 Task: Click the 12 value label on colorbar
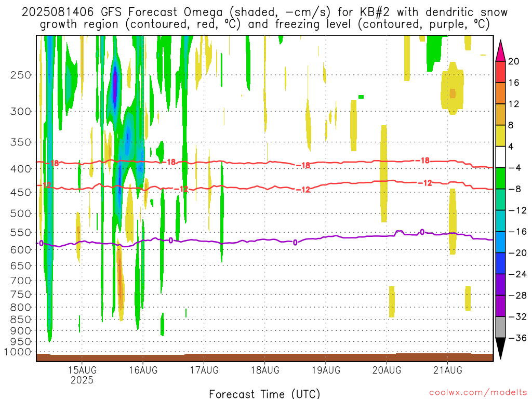tap(514, 104)
